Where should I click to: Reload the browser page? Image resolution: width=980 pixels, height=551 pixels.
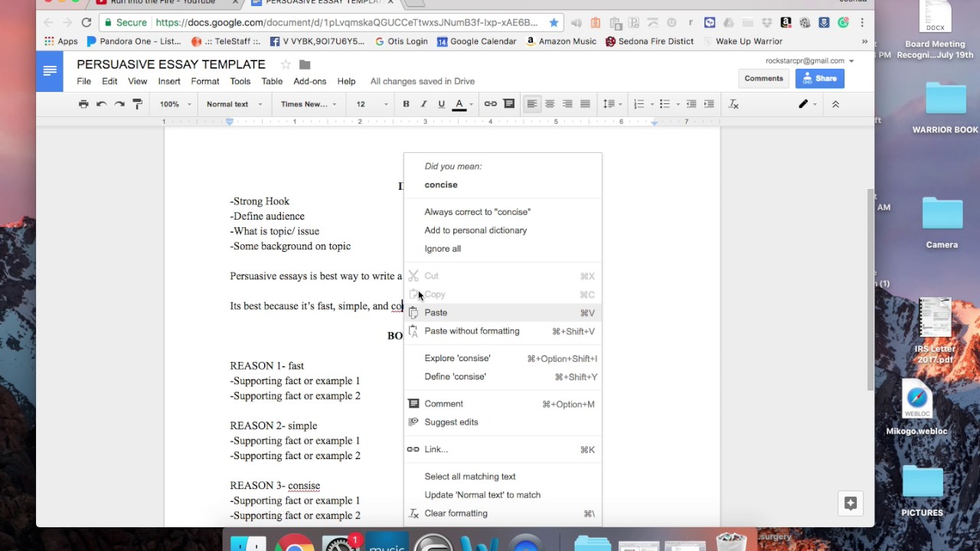(x=87, y=23)
